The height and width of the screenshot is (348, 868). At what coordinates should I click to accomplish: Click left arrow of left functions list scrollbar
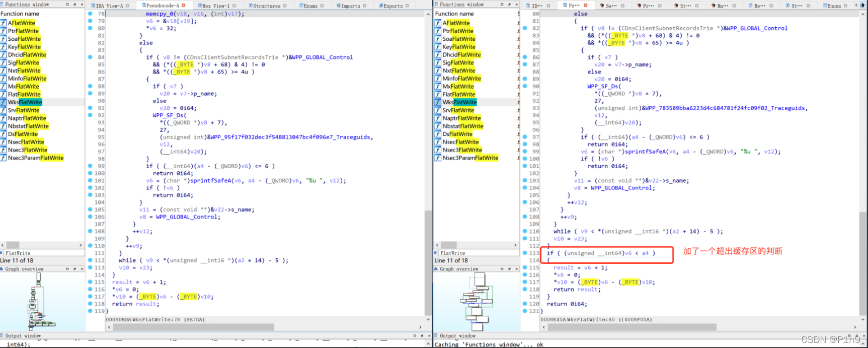click(3, 245)
